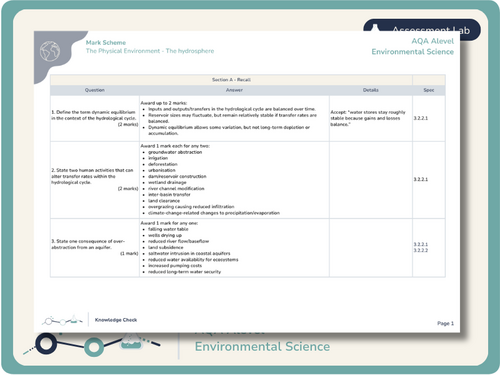
Task: Click spec code 3.2.2.1 in question 1 row
Action: click(x=421, y=118)
